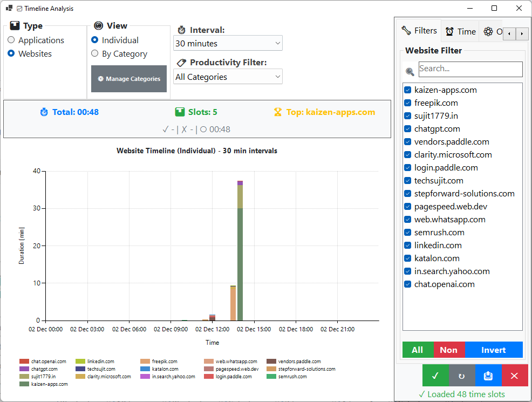Screen dimensions: 532x402
Task: Click the green checkmark apply button
Action: click(x=435, y=376)
